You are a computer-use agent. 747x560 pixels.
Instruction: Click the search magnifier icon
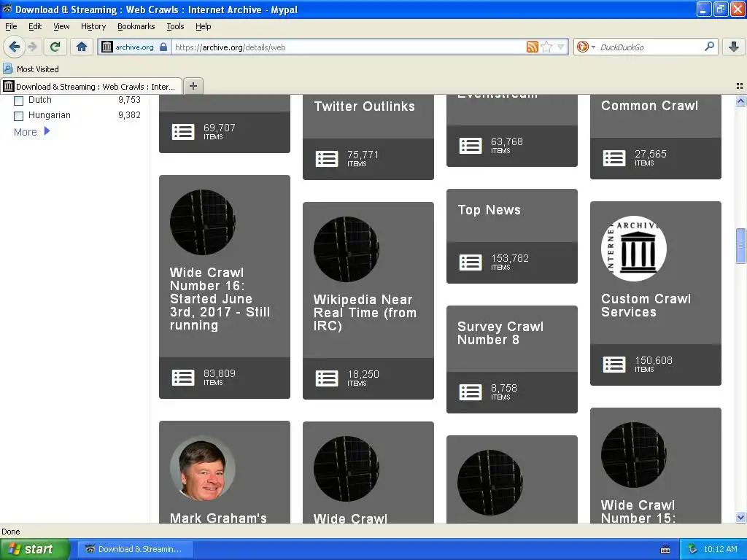coord(709,46)
